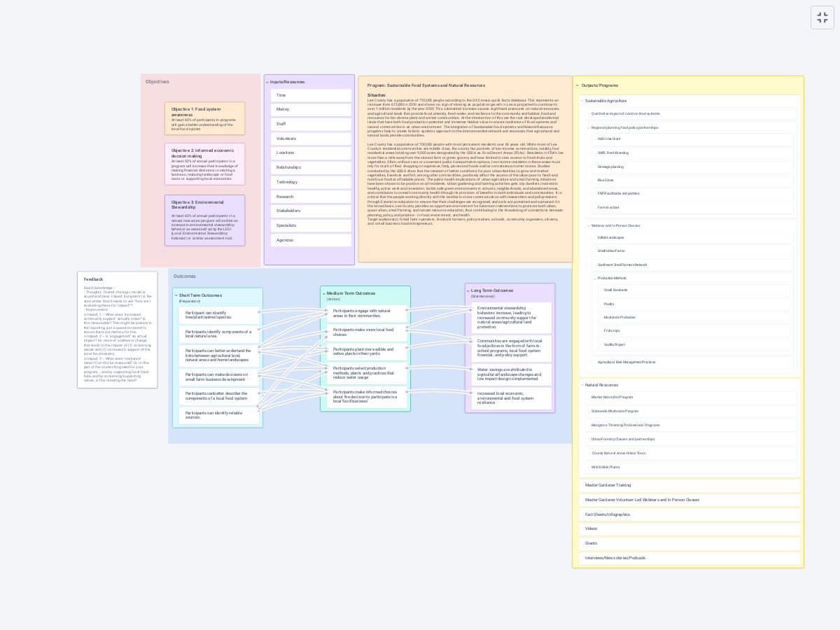
Task: Select the Stakeholders resource card
Action: coord(310,211)
